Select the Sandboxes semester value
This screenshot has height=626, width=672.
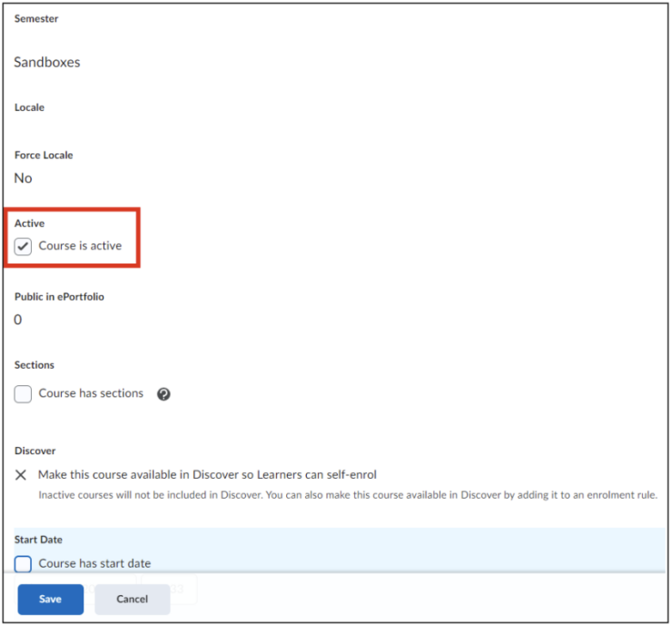pos(47,63)
